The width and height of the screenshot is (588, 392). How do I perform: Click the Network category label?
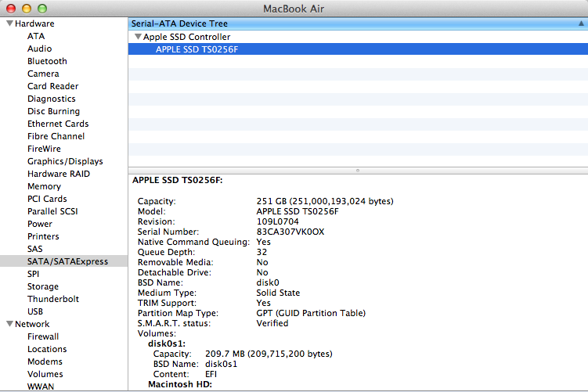click(32, 324)
